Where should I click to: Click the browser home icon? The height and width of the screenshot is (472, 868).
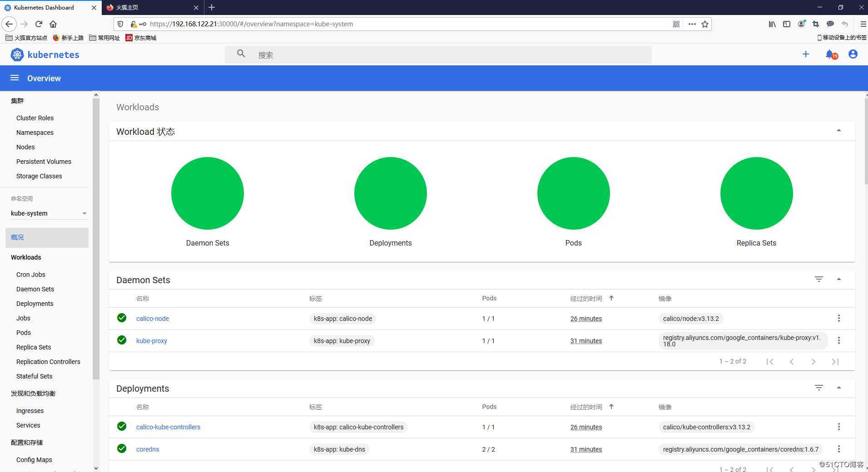click(53, 24)
